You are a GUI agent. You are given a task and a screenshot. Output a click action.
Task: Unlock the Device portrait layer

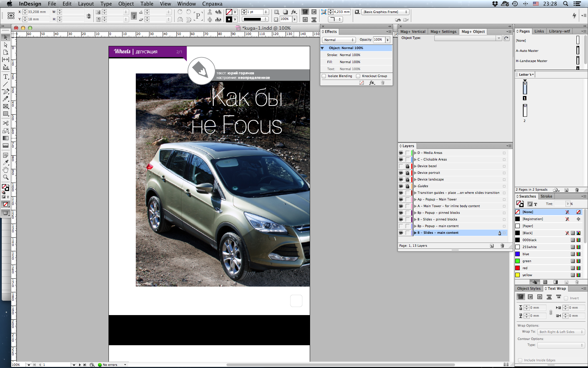click(407, 173)
